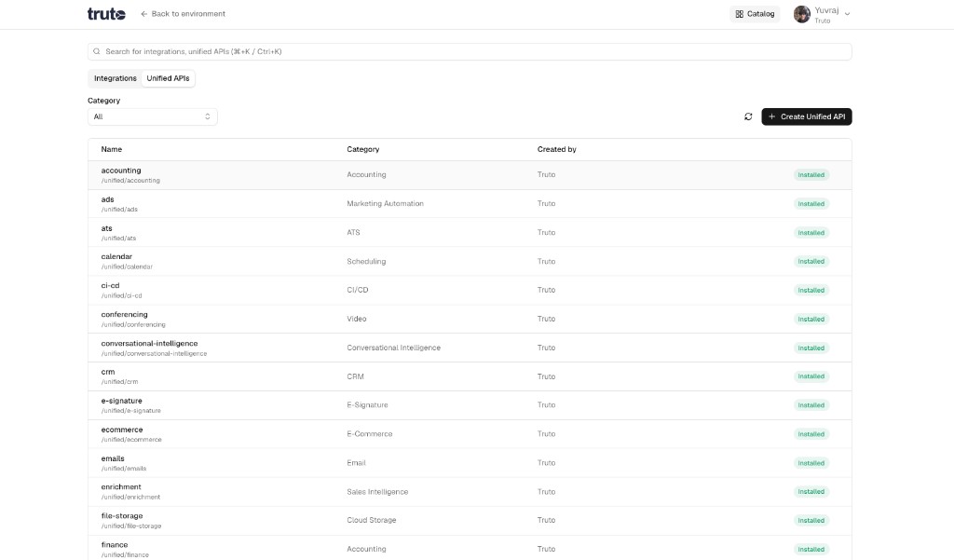Viewport: 954px width, 560px height.
Task: Click Video category cell
Action: coord(357,319)
